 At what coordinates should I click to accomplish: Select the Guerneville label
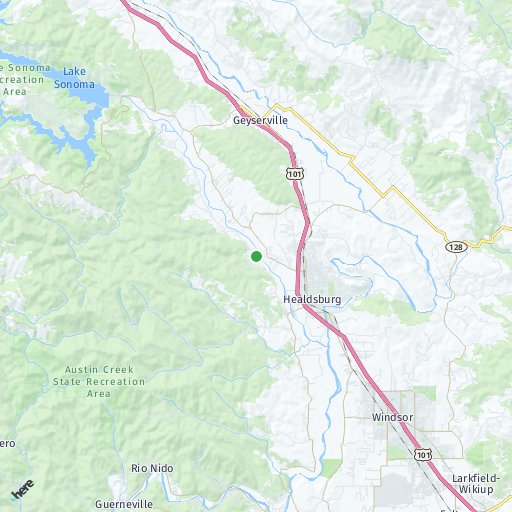[124, 504]
